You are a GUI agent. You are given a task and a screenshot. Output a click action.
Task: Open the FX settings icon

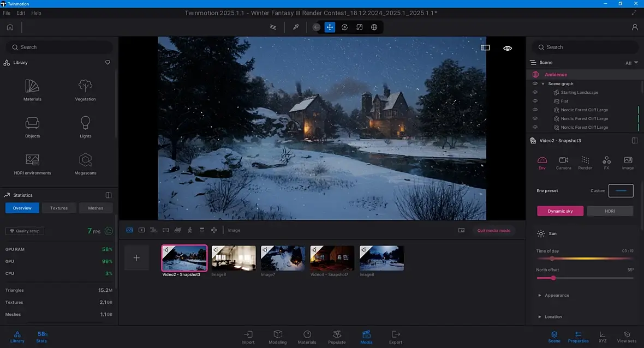[606, 163]
